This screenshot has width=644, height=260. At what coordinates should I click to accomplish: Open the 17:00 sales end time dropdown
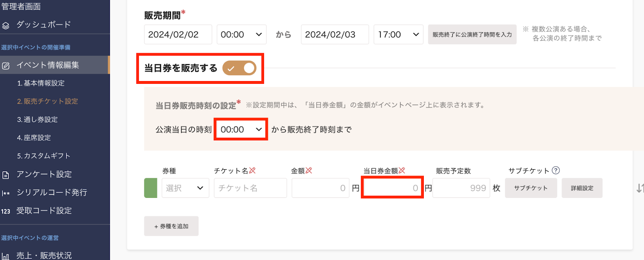(398, 35)
